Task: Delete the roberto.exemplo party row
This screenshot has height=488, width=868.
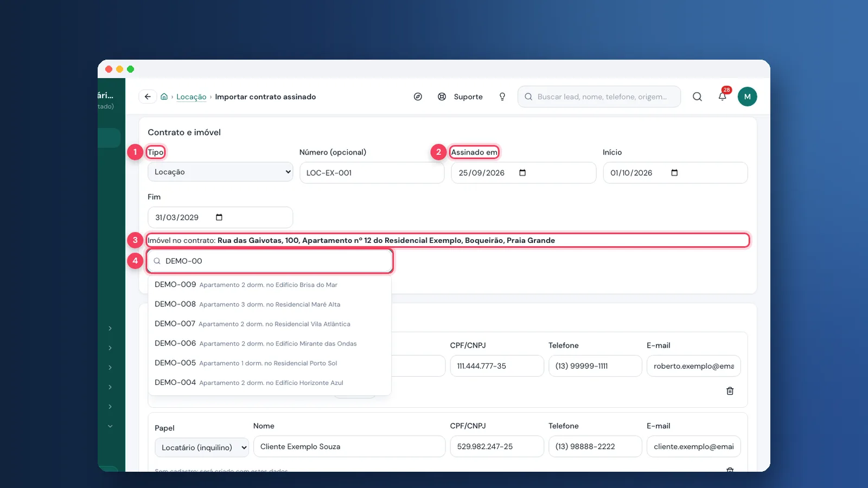Action: pyautogui.click(x=730, y=391)
